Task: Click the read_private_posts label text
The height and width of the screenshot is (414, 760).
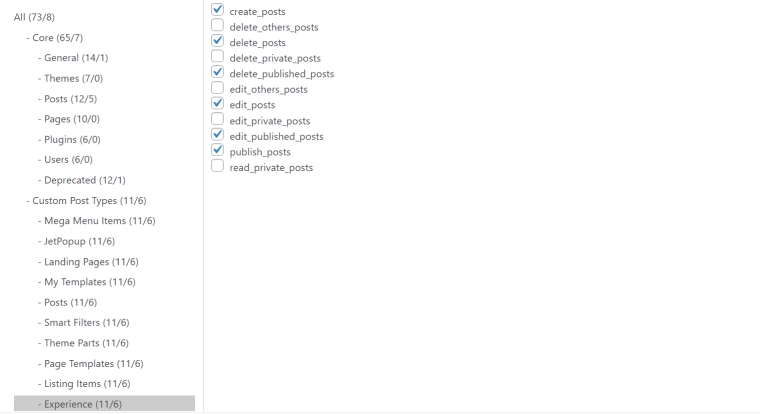Action: (271, 167)
